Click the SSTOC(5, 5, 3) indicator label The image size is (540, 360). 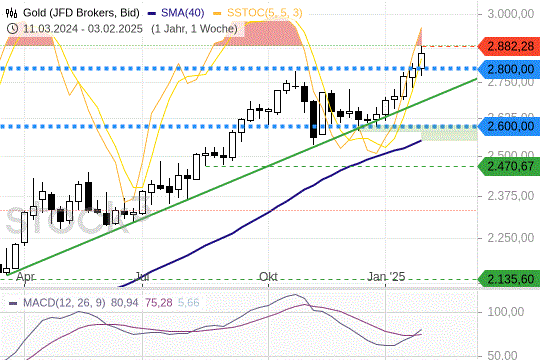264,13
